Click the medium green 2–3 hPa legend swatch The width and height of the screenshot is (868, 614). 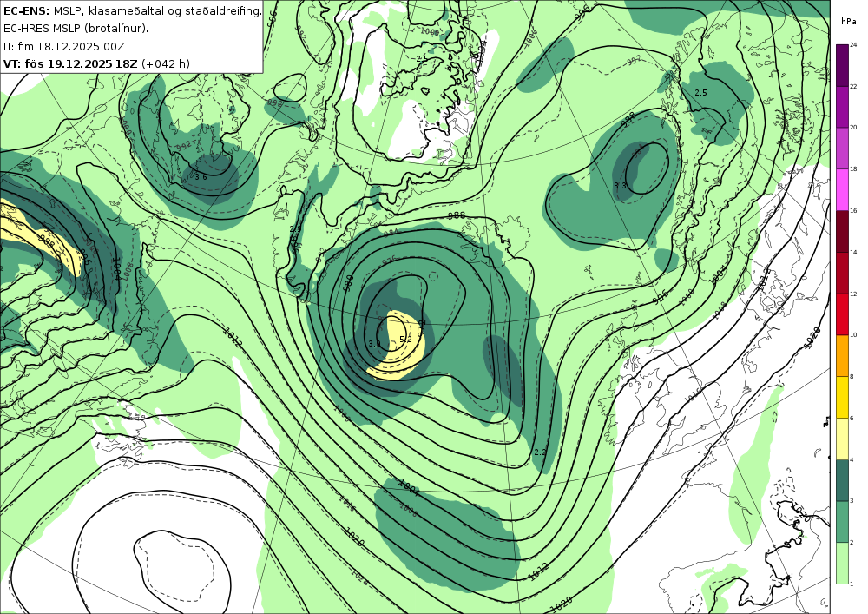pos(842,522)
